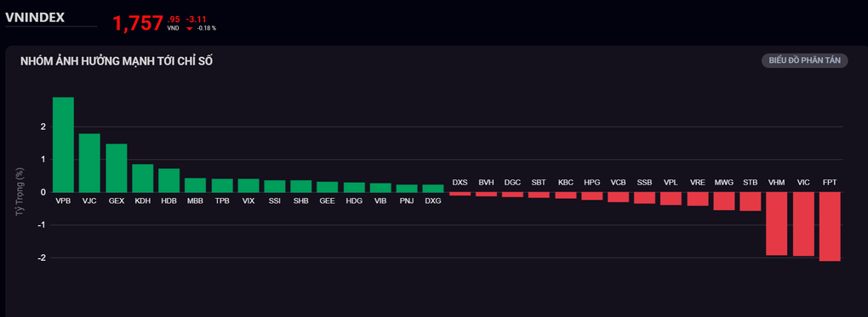Select the FPT red bar

coord(830,226)
